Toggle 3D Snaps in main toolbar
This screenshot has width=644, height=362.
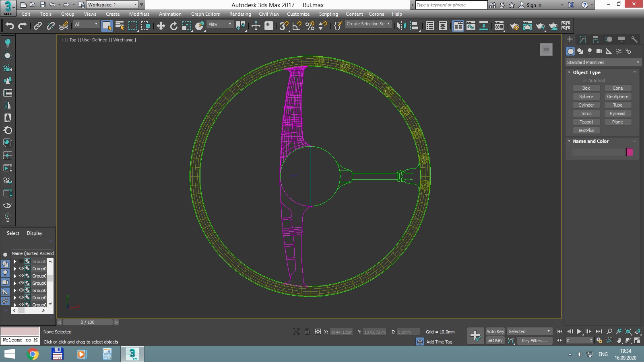click(284, 26)
